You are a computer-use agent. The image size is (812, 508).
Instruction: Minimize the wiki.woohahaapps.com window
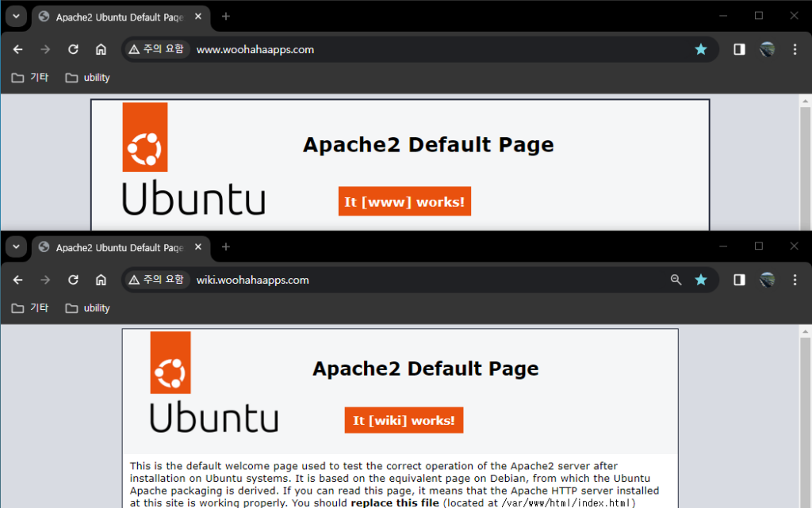[x=723, y=246]
